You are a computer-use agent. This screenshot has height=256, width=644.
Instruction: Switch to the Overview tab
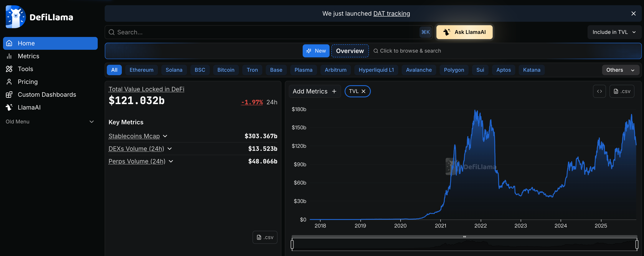pyautogui.click(x=350, y=51)
